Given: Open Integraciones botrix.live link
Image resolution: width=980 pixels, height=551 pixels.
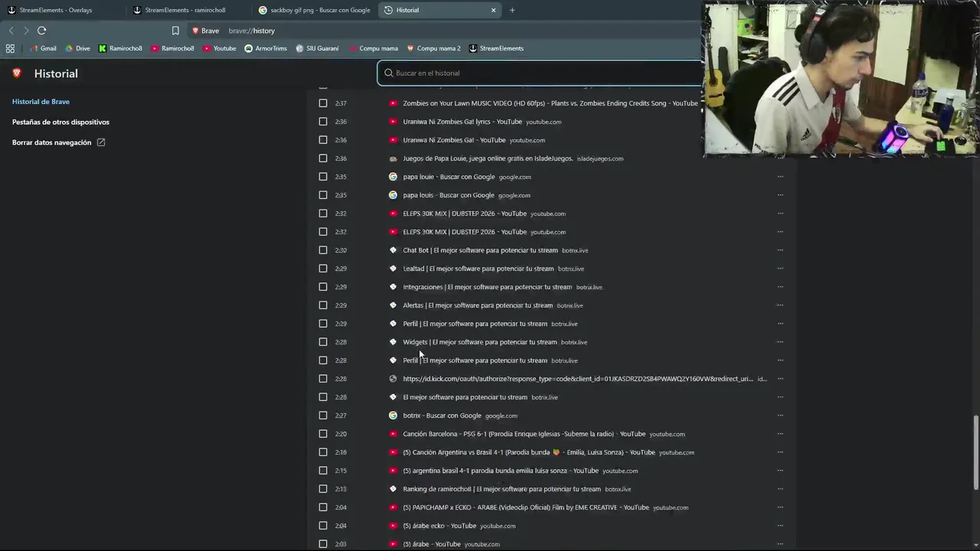Looking at the screenshot, I should [x=487, y=287].
